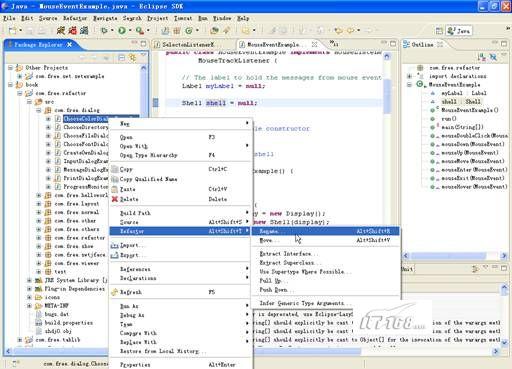Close the Package Explorer view tab
Image resolution: width=512 pixels, height=369 pixels.
tap(69, 44)
